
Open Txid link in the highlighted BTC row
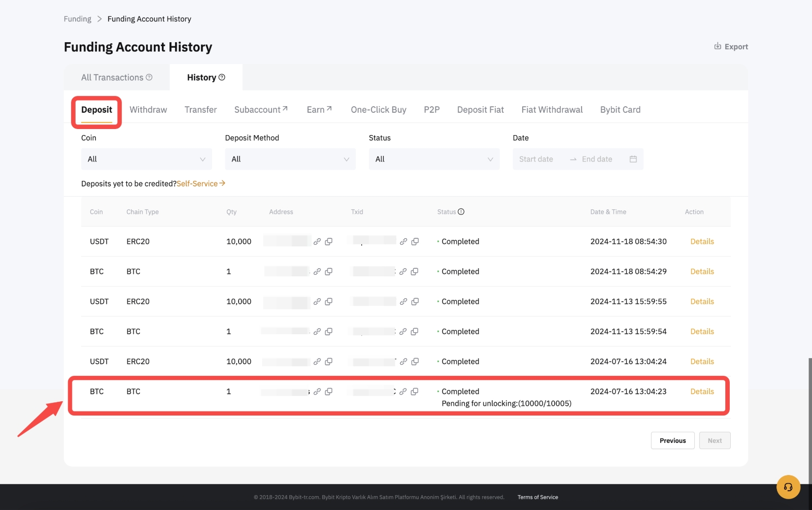tap(403, 392)
